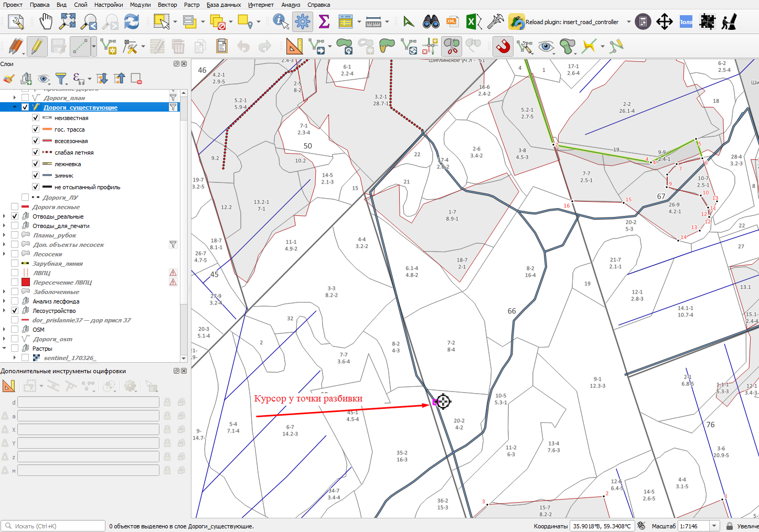Select the Split Features scissors tool
This screenshot has width=759, height=532.
pos(451,47)
